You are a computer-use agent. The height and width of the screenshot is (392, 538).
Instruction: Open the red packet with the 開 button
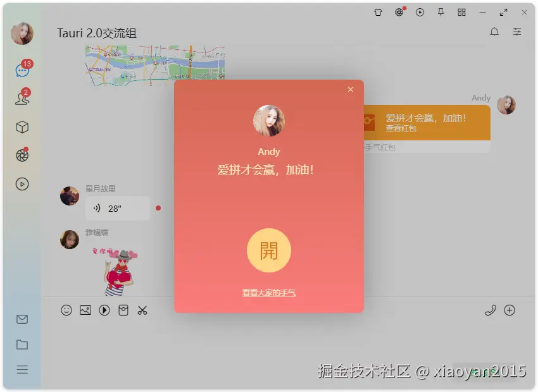pyautogui.click(x=268, y=250)
